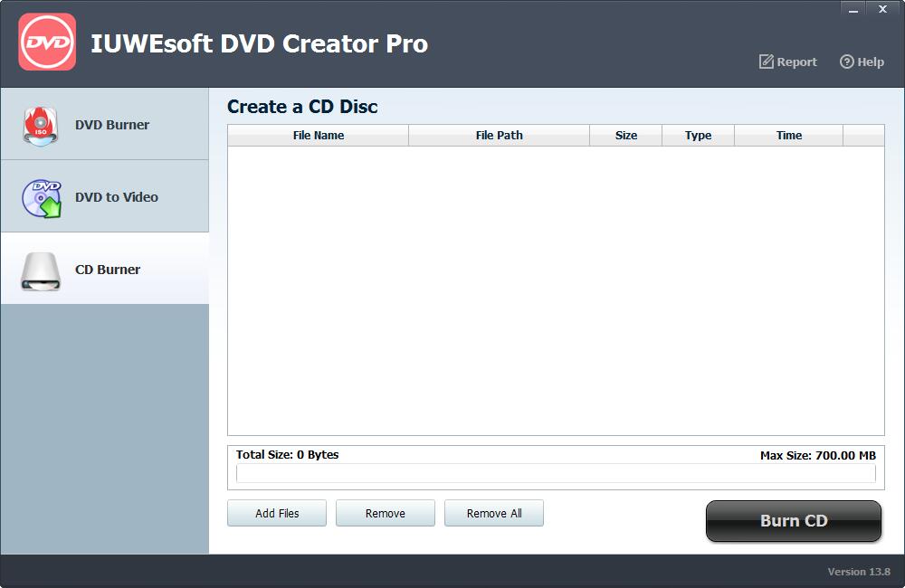This screenshot has width=905, height=588.
Task: Click the Report pencil icon
Action: click(766, 62)
